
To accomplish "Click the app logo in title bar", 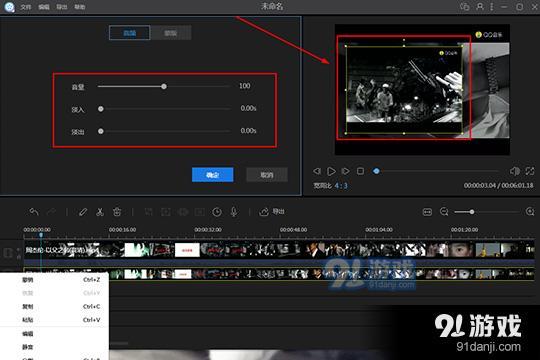I will 9,7.
